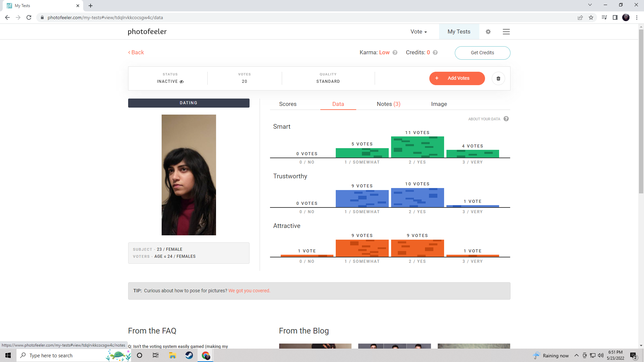The image size is (644, 362).
Task: Click the Trustworthy 1/Somewhat blue bar
Action: pos(362,198)
